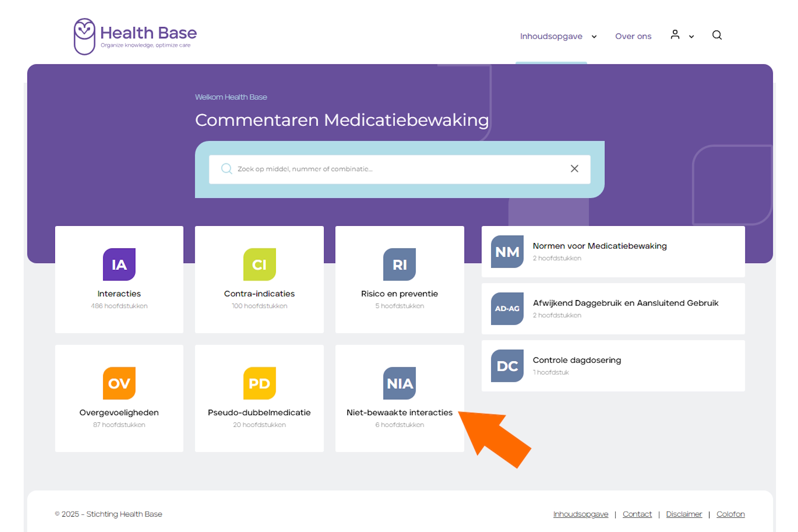Image resolution: width=798 pixels, height=532 pixels.
Task: Open the search magnifier icon top right
Action: pyautogui.click(x=717, y=35)
